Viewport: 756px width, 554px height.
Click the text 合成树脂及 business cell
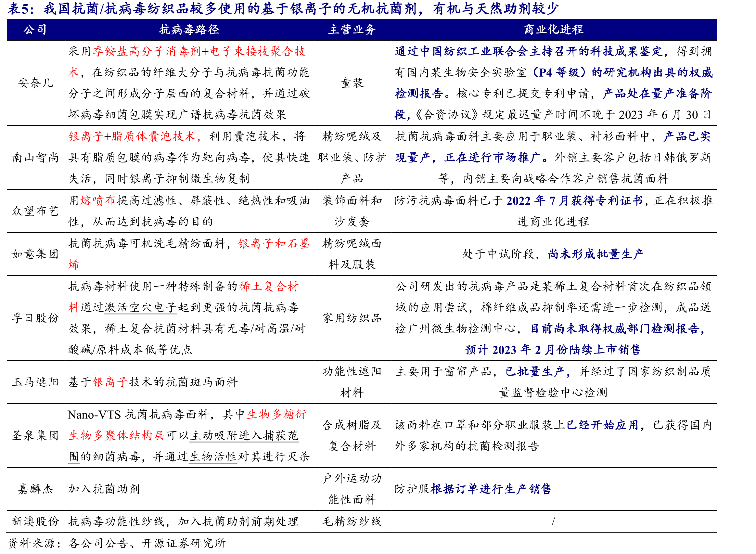pos(352,425)
